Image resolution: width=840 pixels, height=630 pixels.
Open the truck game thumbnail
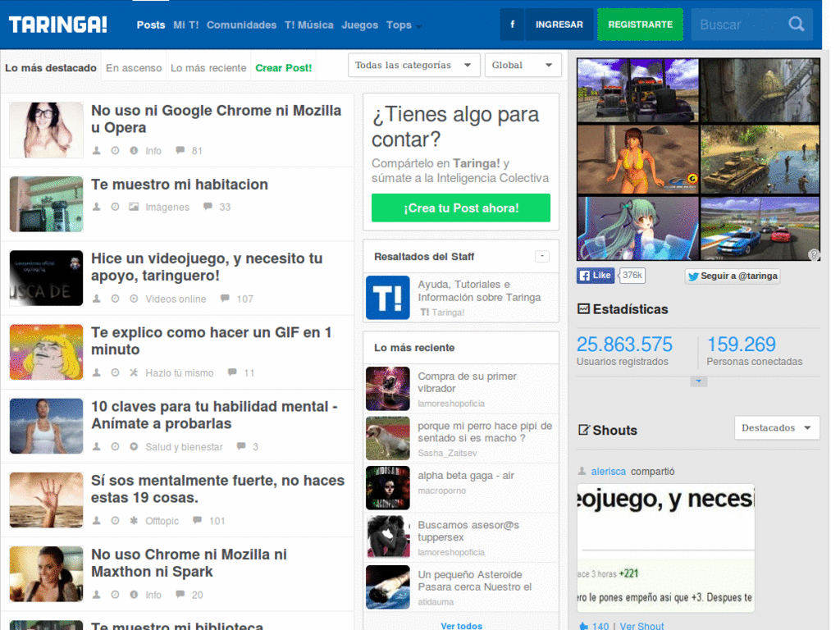(x=638, y=90)
